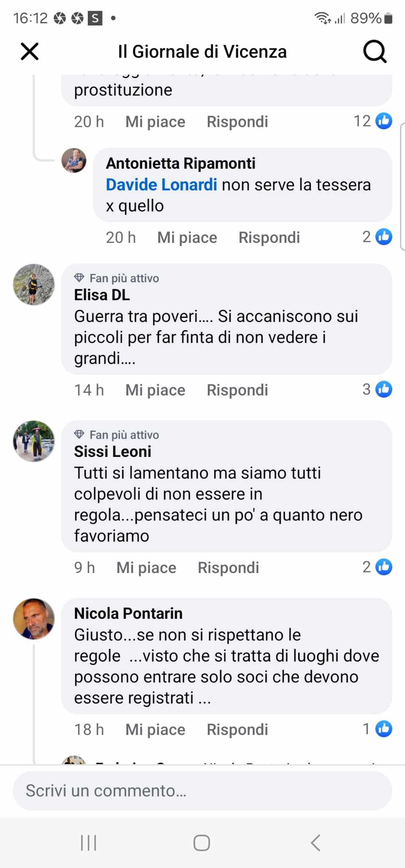
Task: Open Sissi Leoni's profile name
Action: tap(113, 451)
